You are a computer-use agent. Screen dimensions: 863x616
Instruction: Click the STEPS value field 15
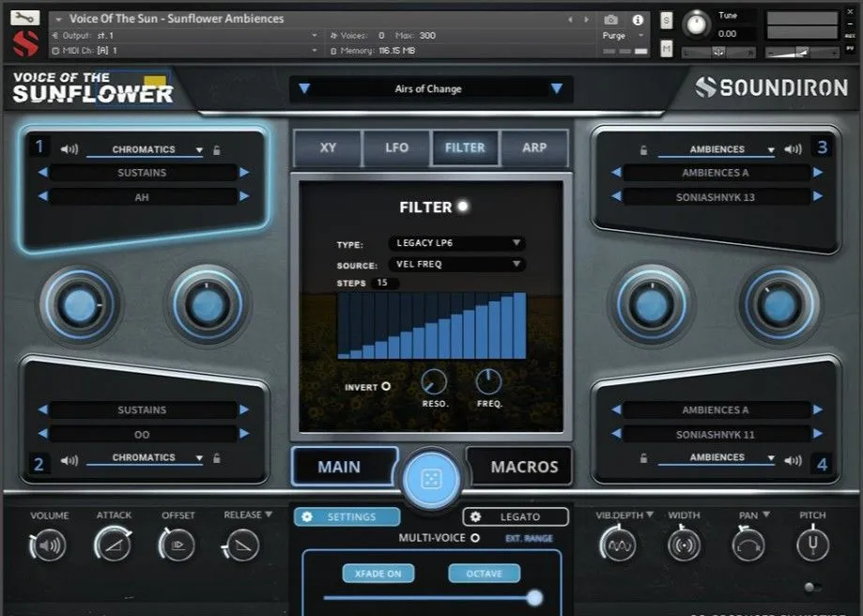point(385,283)
